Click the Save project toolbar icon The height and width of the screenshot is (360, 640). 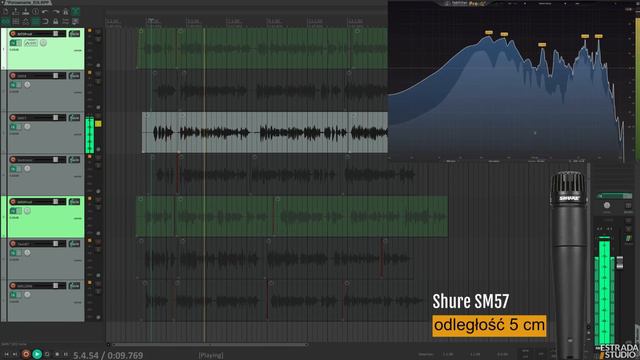point(26,11)
